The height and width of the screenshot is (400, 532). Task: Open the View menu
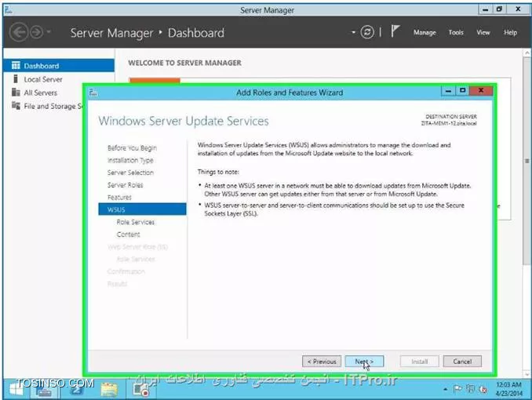pos(483,33)
